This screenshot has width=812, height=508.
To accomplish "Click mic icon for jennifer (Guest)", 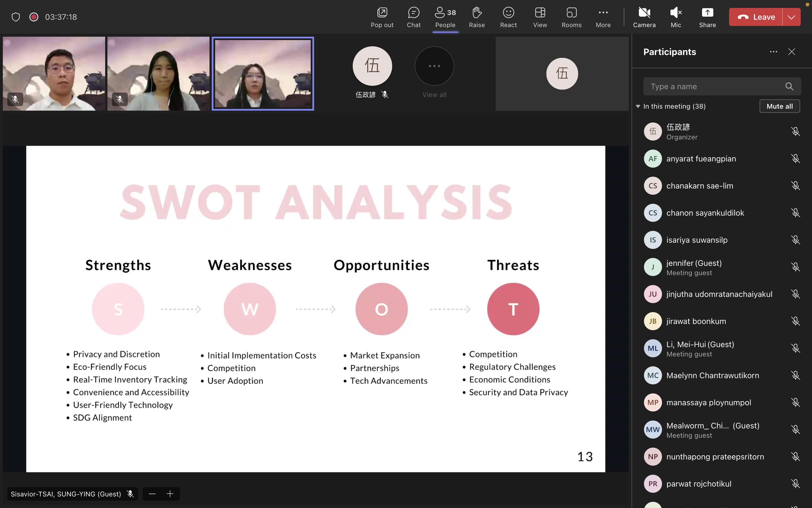I will pyautogui.click(x=795, y=267).
